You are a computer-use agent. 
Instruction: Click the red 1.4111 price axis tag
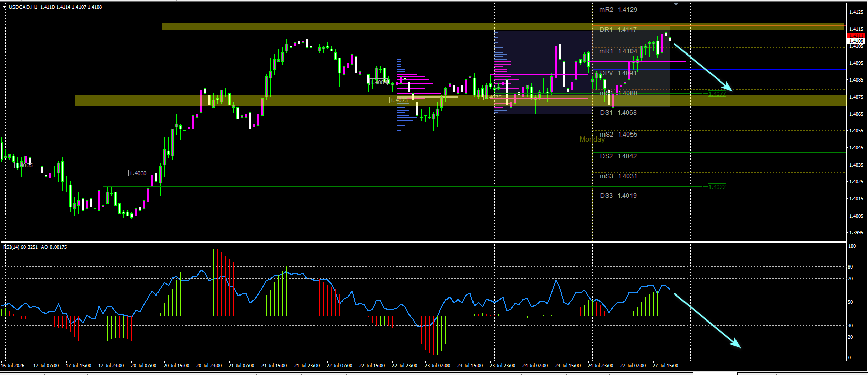[x=856, y=36]
